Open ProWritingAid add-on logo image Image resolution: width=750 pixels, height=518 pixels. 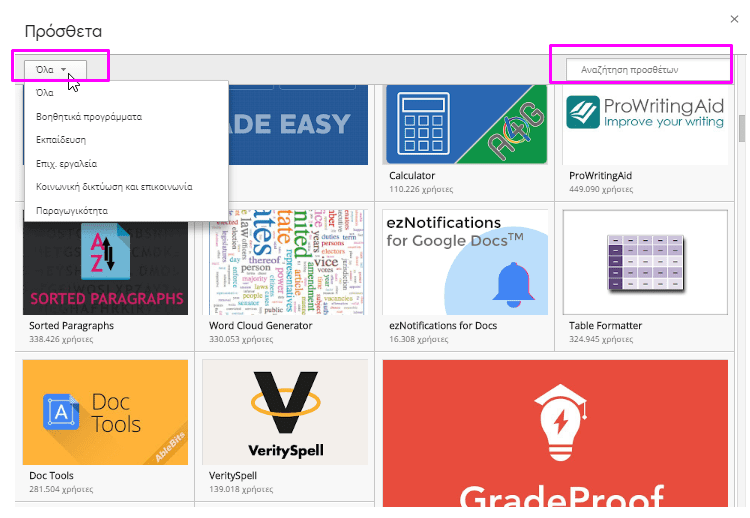click(645, 124)
